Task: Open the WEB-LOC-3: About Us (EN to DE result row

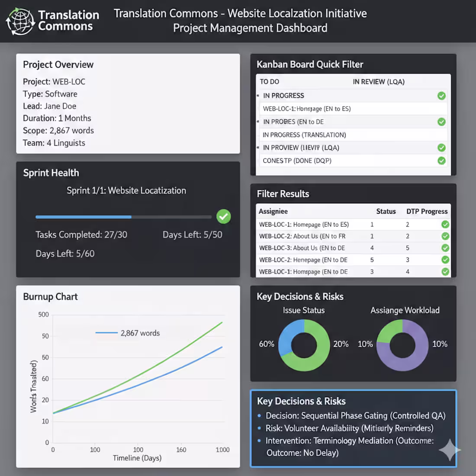Action: [353, 248]
